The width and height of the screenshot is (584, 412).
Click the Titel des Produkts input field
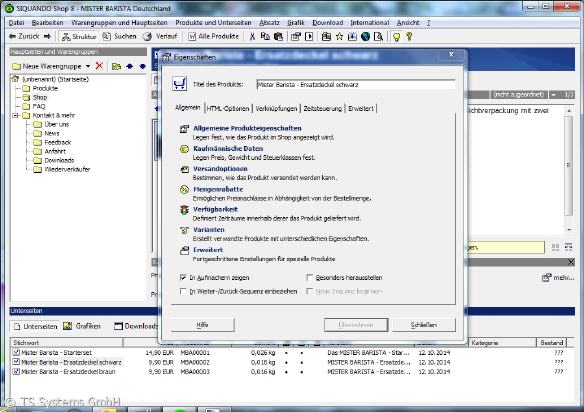[x=356, y=85]
